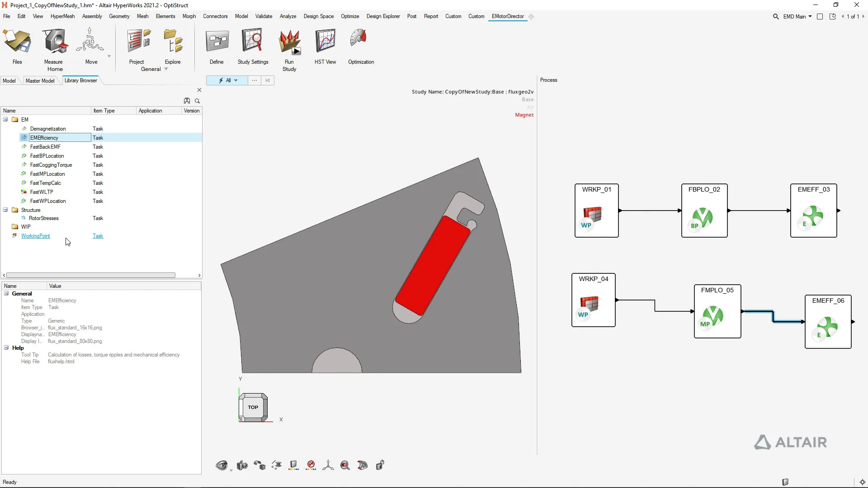Click the red no-entry color-mode icon
Viewport: 868px width, 488px height.
pyautogui.click(x=311, y=465)
